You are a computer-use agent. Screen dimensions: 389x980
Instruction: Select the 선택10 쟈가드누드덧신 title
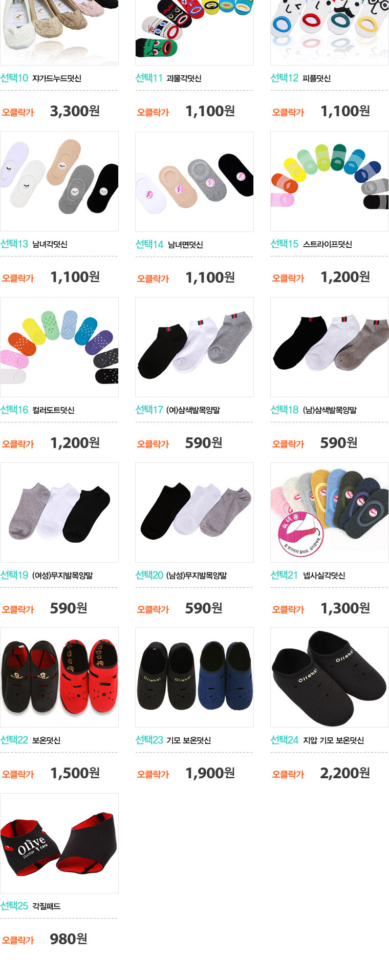click(41, 78)
